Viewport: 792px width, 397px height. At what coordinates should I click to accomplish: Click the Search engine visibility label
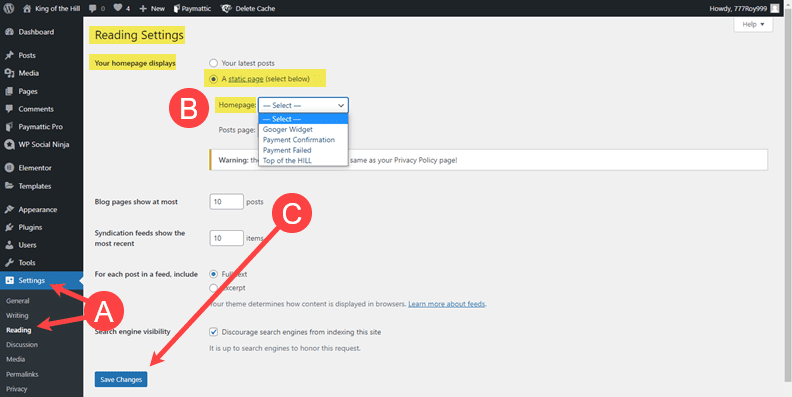click(132, 332)
